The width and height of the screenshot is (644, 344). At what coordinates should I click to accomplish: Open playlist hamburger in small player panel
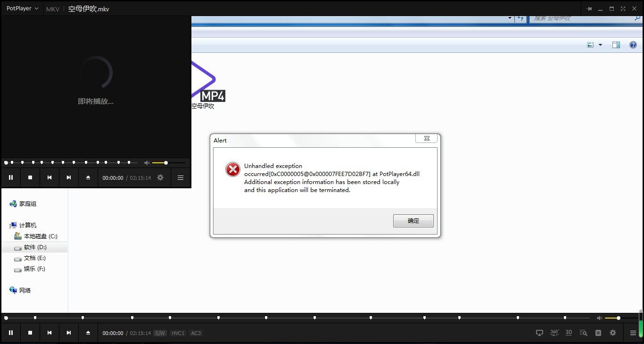point(181,177)
